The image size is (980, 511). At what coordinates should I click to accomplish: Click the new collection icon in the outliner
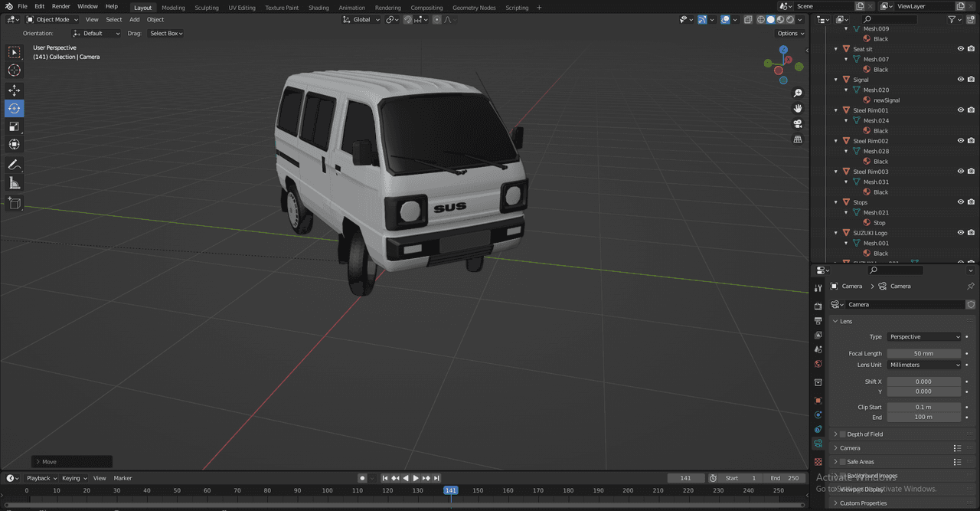pos(971,19)
